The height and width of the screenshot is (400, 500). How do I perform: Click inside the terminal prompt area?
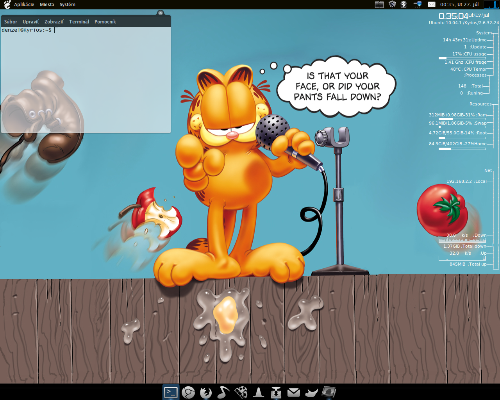pyautogui.click(x=86, y=80)
